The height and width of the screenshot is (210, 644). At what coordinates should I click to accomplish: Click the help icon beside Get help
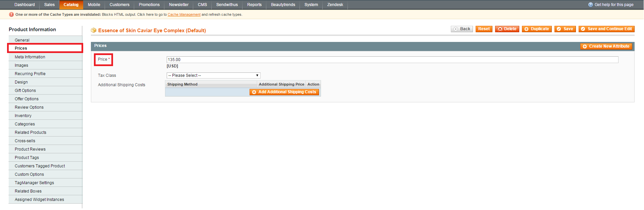pyautogui.click(x=590, y=5)
